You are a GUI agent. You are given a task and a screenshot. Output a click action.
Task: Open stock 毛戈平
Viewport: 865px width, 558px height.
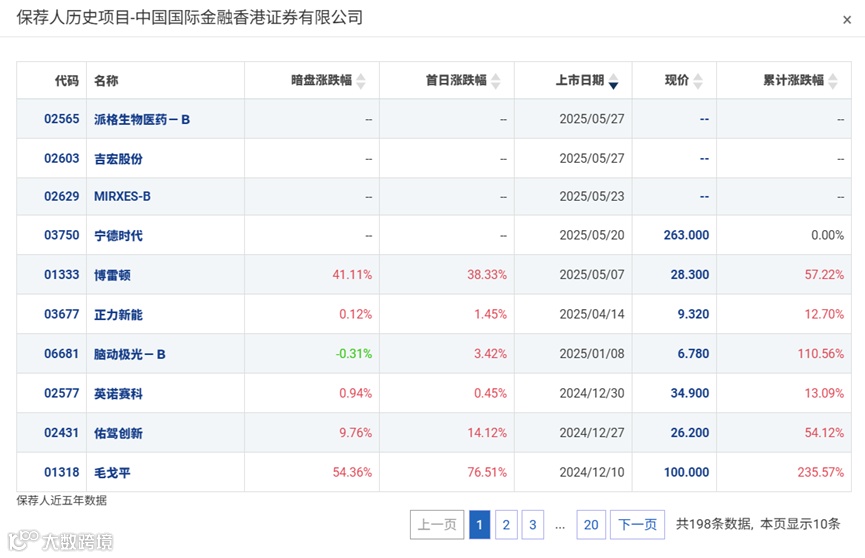coord(112,473)
